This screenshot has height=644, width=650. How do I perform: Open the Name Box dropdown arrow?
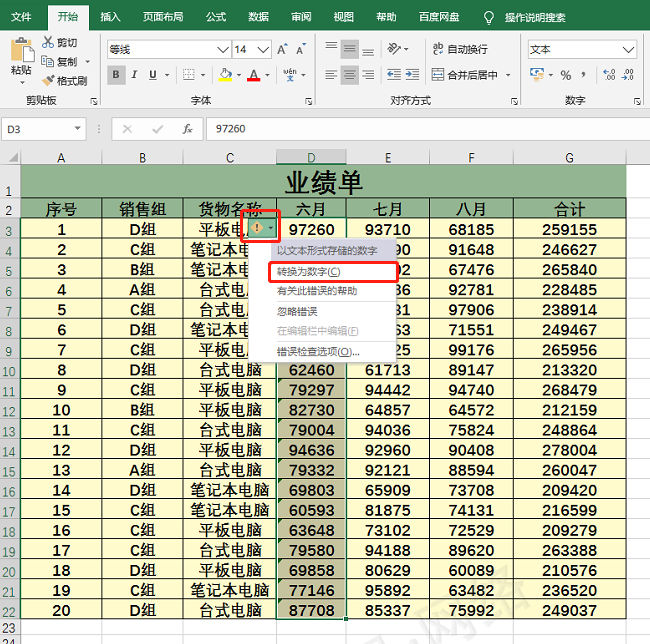pyautogui.click(x=78, y=128)
